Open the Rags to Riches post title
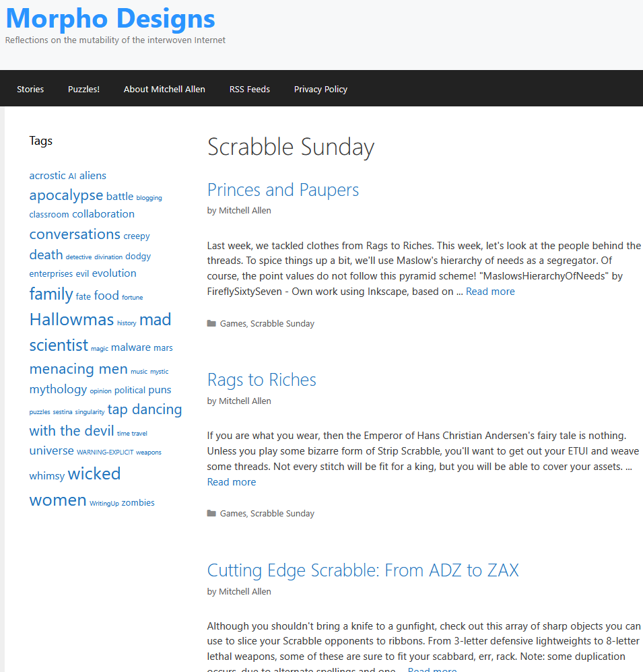The width and height of the screenshot is (643, 672). [261, 380]
